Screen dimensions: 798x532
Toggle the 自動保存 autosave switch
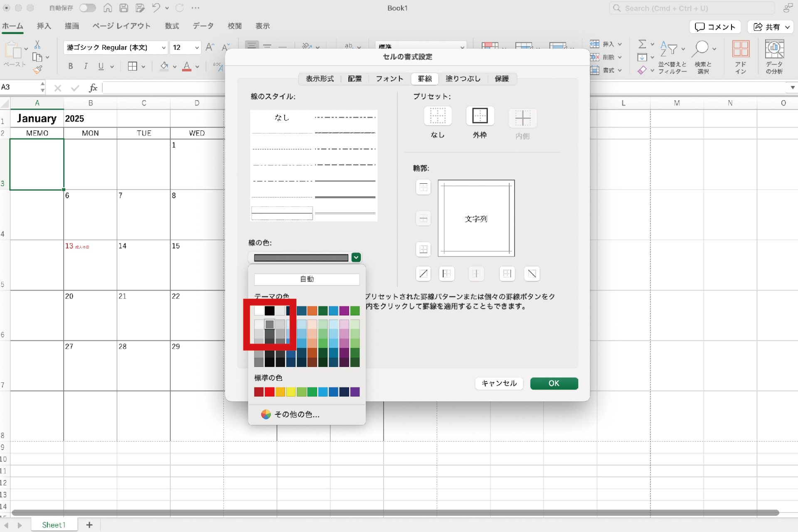click(x=87, y=8)
